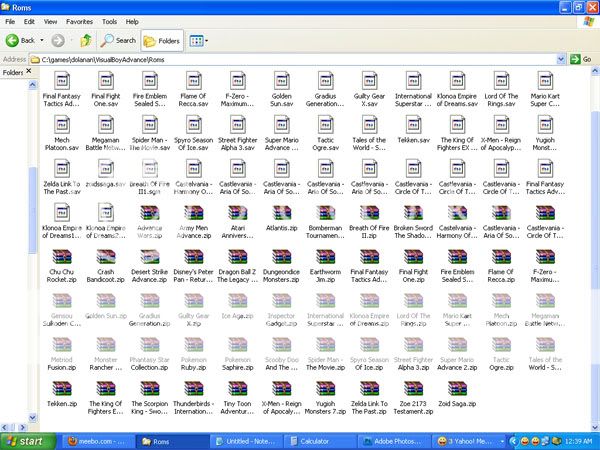Expand the address bar dropdown
The width and height of the screenshot is (600, 450).
point(561,59)
